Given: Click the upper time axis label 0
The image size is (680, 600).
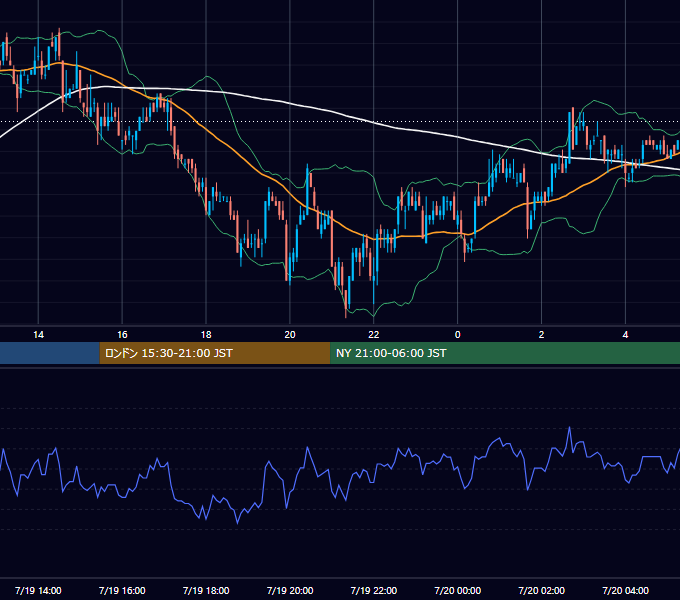Looking at the screenshot, I should pos(458,335).
